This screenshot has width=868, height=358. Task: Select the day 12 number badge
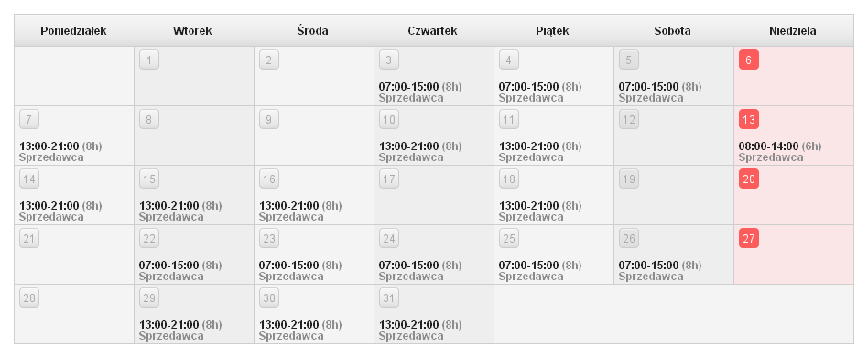pos(629,119)
